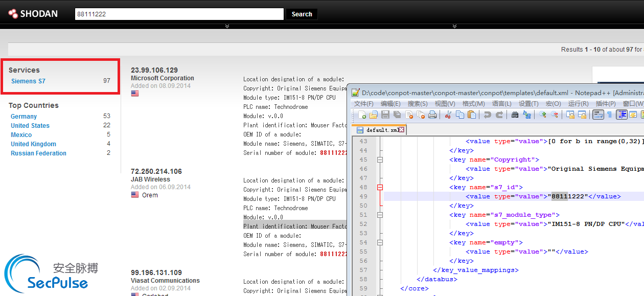644x296 pixels.
Task: Open the 文件(F) File menu
Action: (x=364, y=104)
